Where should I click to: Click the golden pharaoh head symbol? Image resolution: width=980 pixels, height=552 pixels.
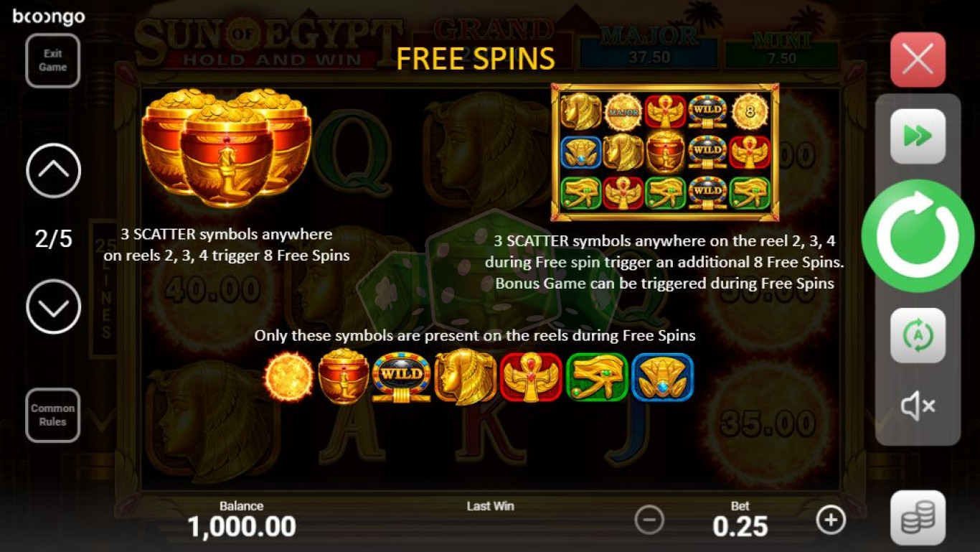[465, 376]
